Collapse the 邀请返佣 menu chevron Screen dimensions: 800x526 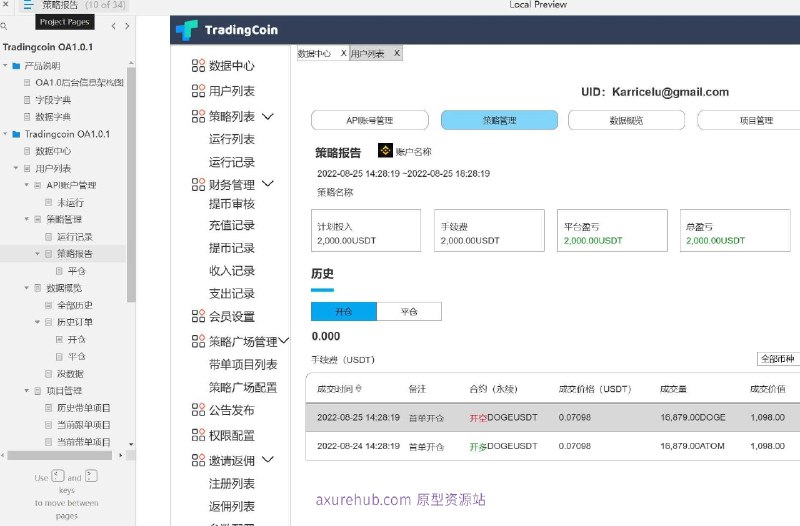point(268,459)
